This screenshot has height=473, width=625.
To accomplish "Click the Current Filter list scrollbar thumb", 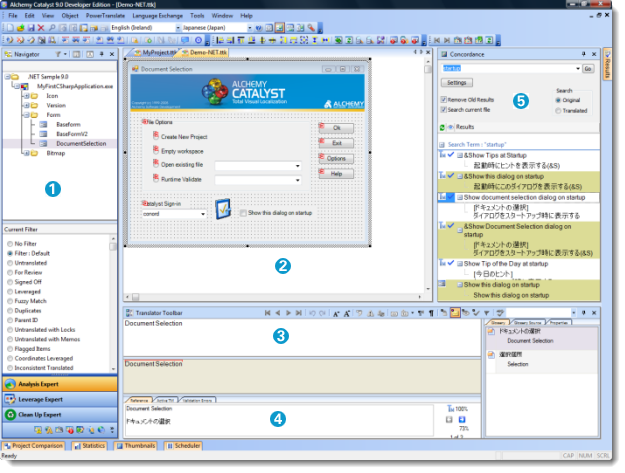I will pos(113,247).
